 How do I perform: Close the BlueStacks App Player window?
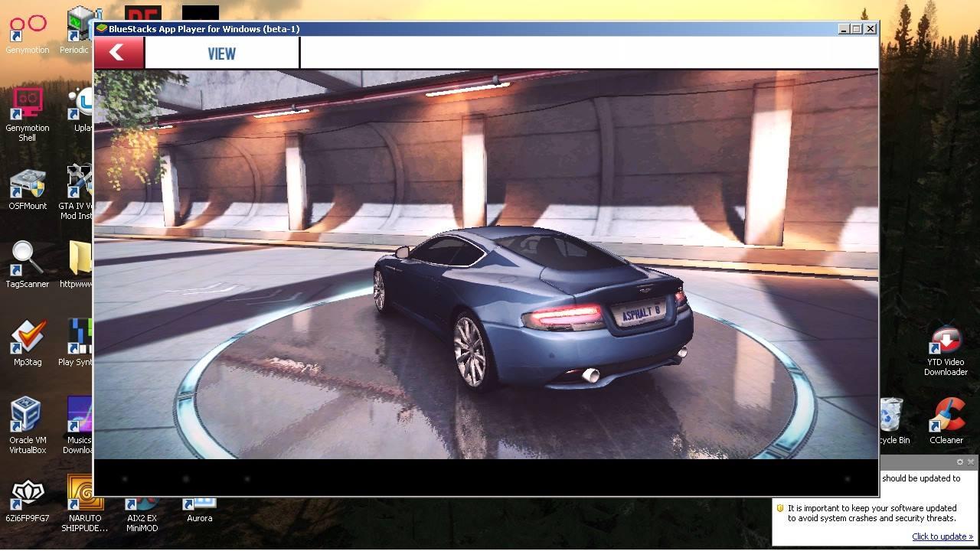click(x=870, y=29)
